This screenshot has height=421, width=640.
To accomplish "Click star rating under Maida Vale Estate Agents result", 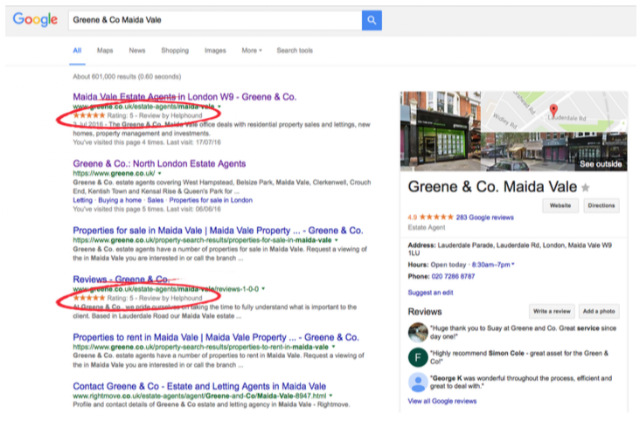I will 89,116.
